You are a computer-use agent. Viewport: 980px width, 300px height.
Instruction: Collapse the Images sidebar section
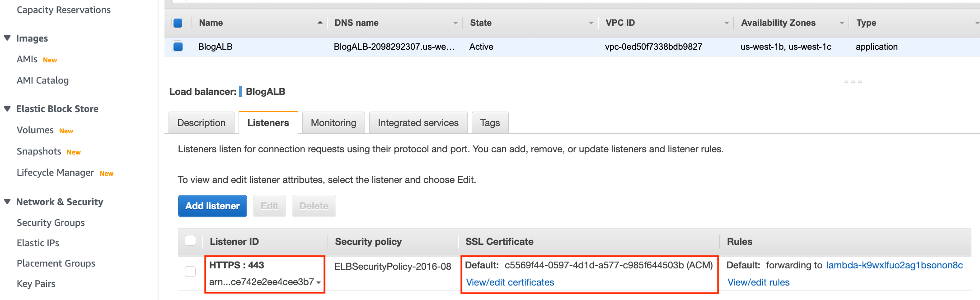point(7,38)
